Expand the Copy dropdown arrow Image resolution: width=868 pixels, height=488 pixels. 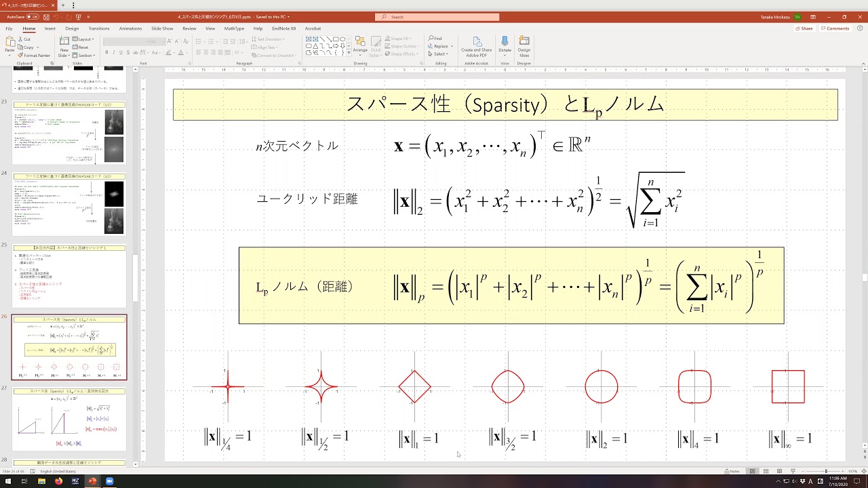[x=37, y=47]
